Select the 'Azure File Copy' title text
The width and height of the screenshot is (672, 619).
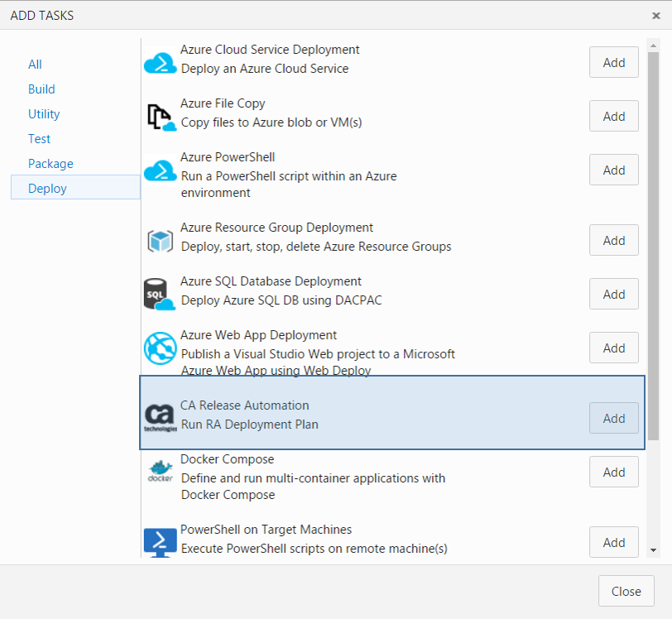click(x=223, y=103)
